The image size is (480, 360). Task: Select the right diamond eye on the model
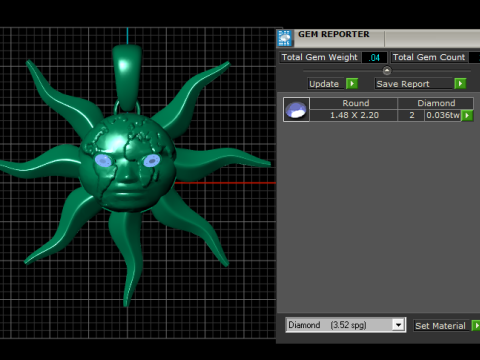pyautogui.click(x=152, y=161)
